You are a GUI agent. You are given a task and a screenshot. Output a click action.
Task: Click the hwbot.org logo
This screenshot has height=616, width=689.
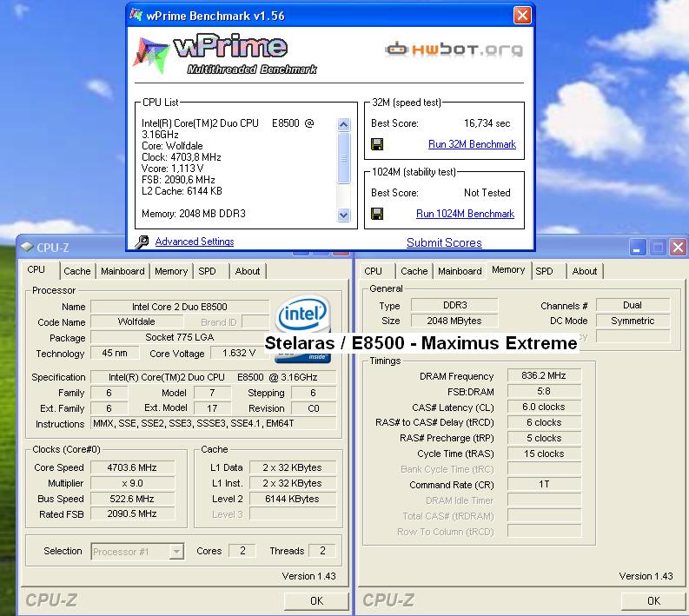[x=454, y=49]
